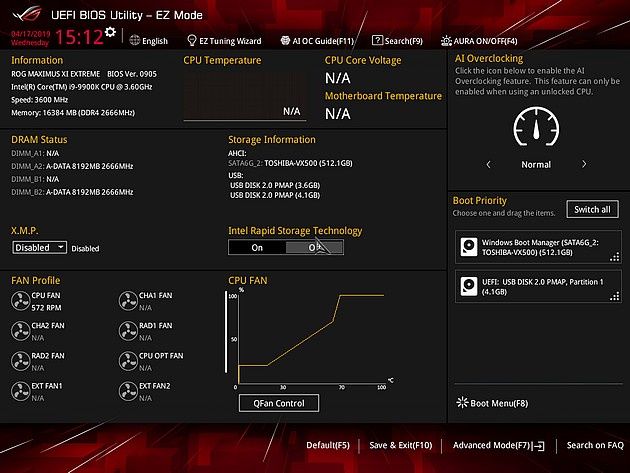Click USB DISK 2.0 PMAP (3.6GB) entry

[275, 185]
